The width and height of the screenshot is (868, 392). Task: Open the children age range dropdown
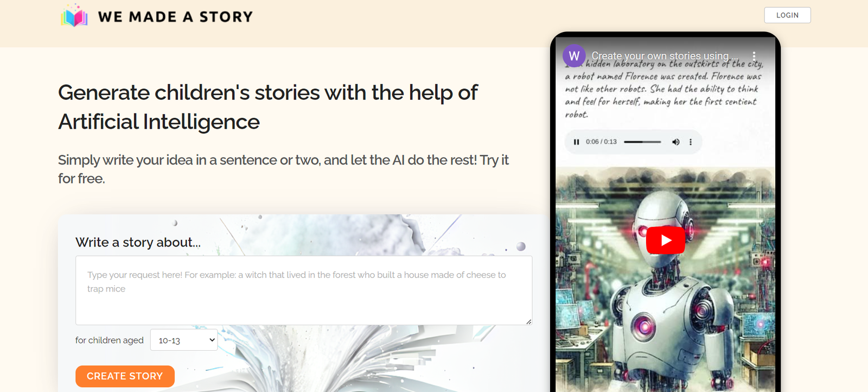[x=184, y=340]
